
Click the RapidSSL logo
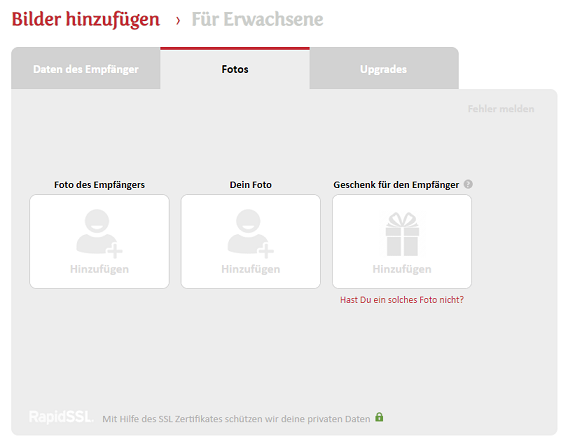pos(61,417)
